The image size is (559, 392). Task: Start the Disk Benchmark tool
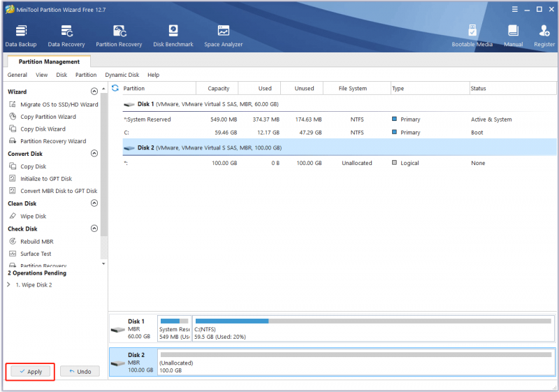173,36
